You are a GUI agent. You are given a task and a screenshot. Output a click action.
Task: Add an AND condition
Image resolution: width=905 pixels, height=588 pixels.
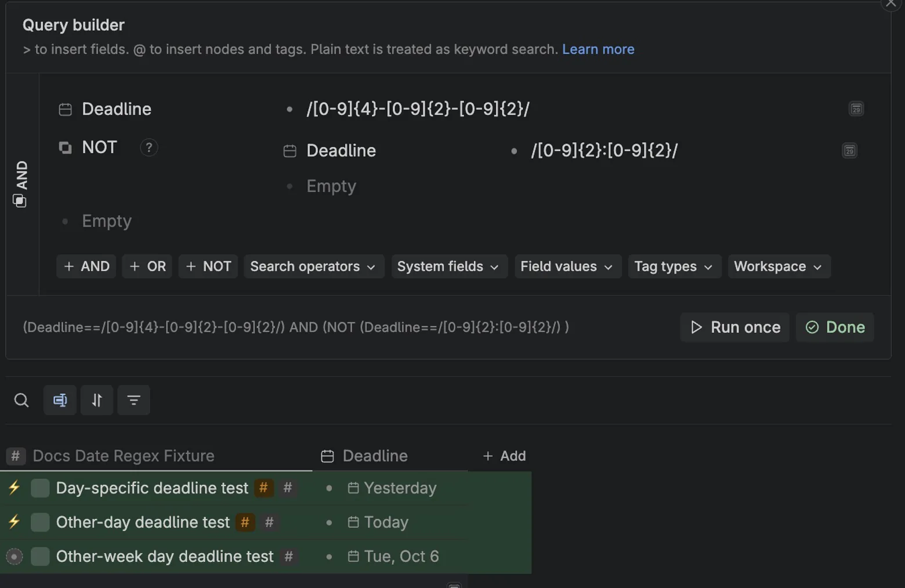tap(86, 267)
